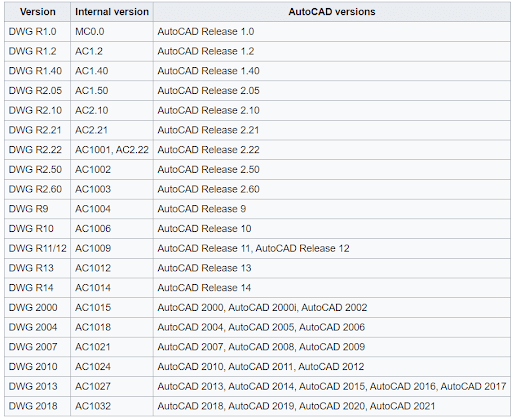Screen dimensions: 512x418
Task: Click the 'AC2.10' cell
Action: [112, 110]
